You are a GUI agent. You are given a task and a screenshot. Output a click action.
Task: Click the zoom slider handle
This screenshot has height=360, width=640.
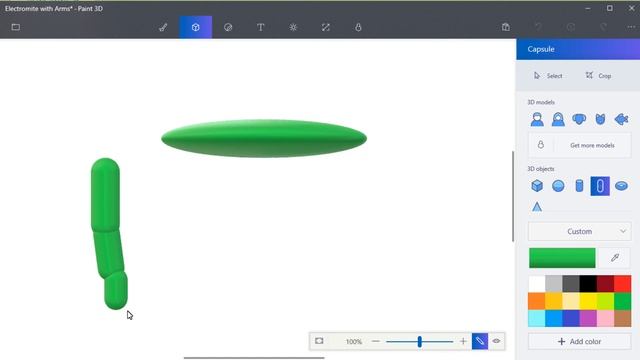(x=420, y=342)
